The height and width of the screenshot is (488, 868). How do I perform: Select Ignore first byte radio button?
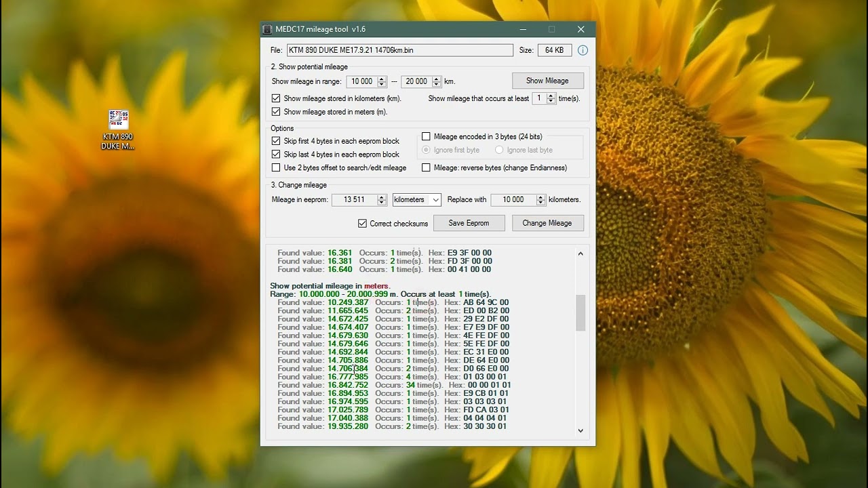426,150
